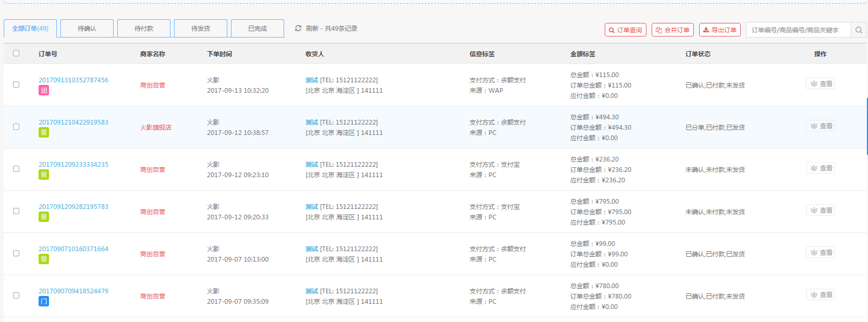868x322 pixels.
Task: Click the search magnifier icon beside keyword field
Action: tap(859, 30)
